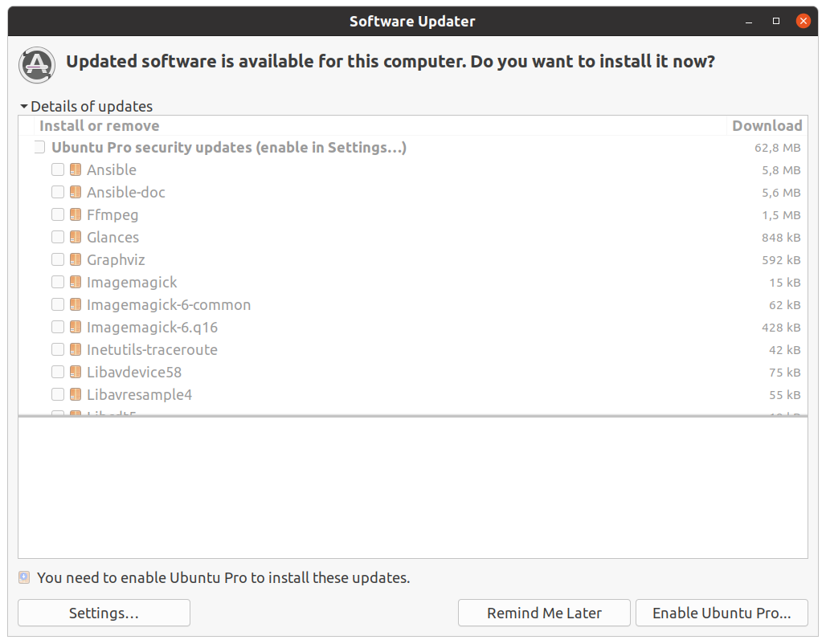The width and height of the screenshot is (826, 644).
Task: Click the Imagemagick-6-common package icon
Action: [76, 305]
